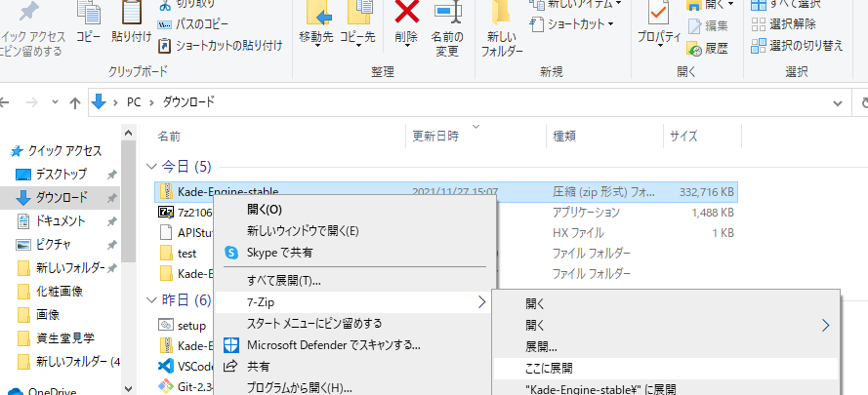The image size is (868, 395).
Task: Click the Up one level arrow
Action: click(75, 102)
